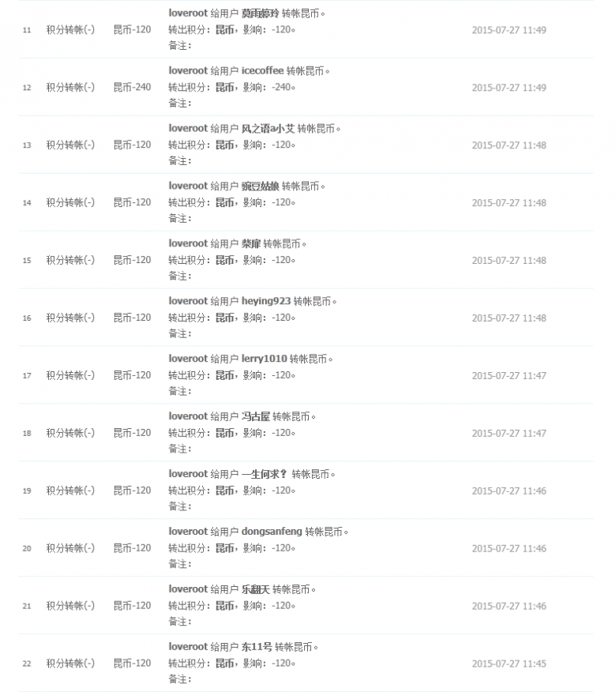
Task: Click 备注 field in row 19
Action: pos(180,506)
